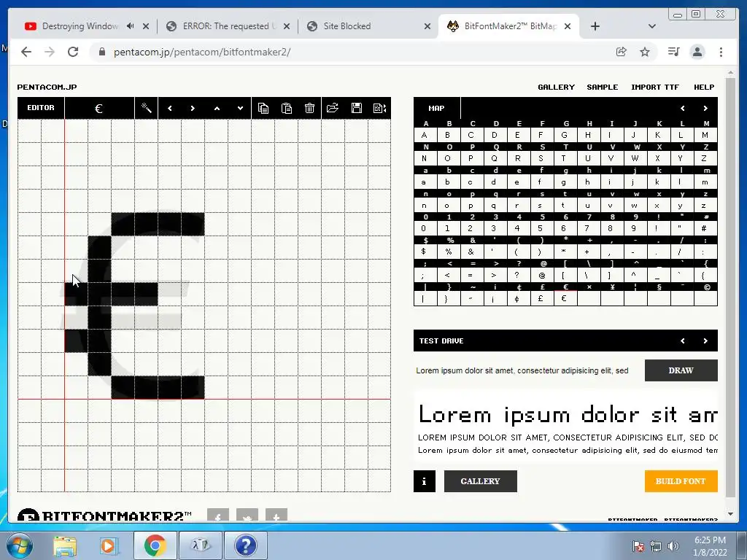Paste a glyph with the clipboard icon
This screenshot has height=560, width=747.
tap(286, 108)
